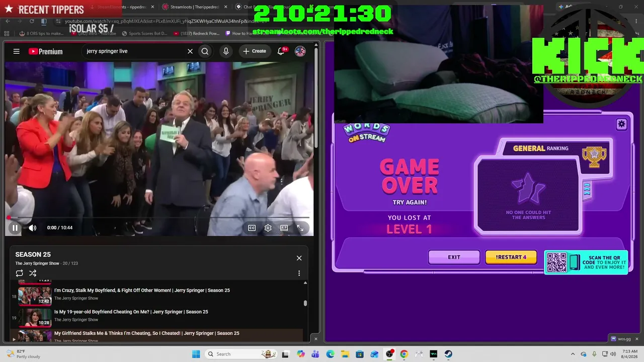
Task: Open the taskbar clock showing 7:13 AM
Action: pyautogui.click(x=630, y=354)
